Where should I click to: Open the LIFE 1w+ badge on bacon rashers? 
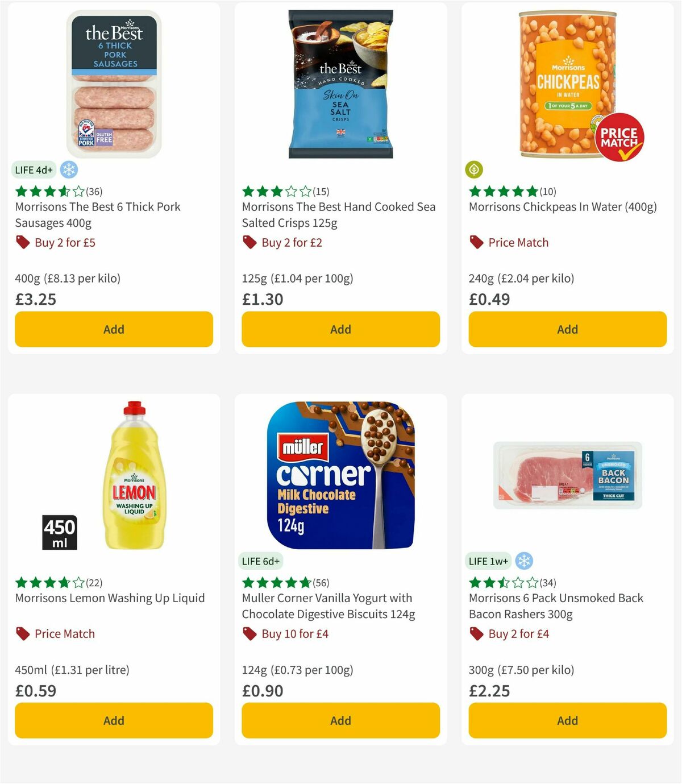(x=488, y=561)
